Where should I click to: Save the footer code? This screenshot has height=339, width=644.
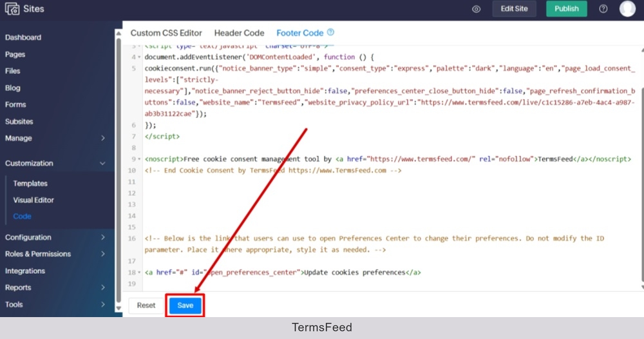click(x=185, y=305)
